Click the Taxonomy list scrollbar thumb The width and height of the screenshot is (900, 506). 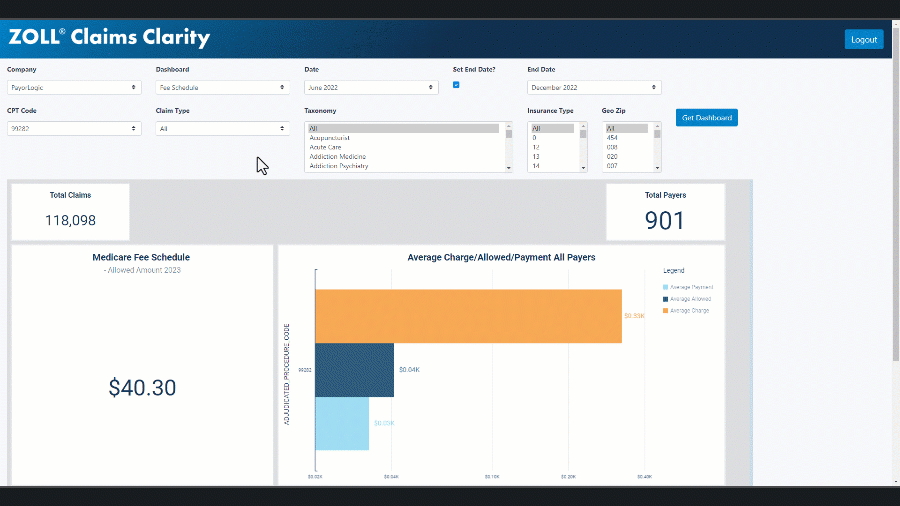coord(509,134)
